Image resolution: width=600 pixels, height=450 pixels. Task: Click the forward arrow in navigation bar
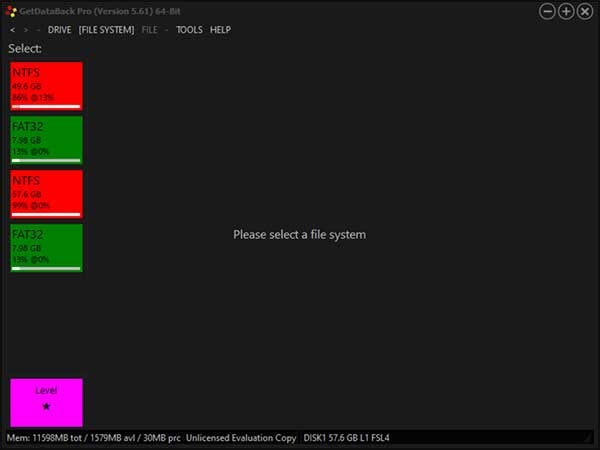pos(25,30)
